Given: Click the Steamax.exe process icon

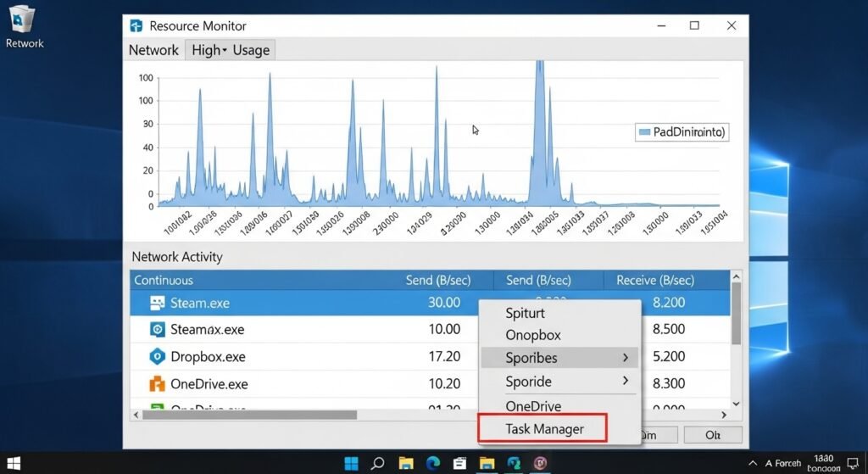Looking at the screenshot, I should click(157, 330).
